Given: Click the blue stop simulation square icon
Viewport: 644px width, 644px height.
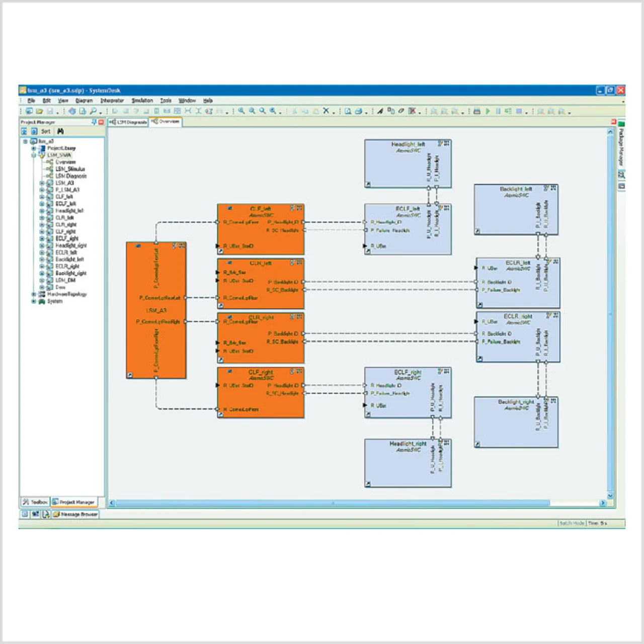Looking at the screenshot, I should [519, 111].
